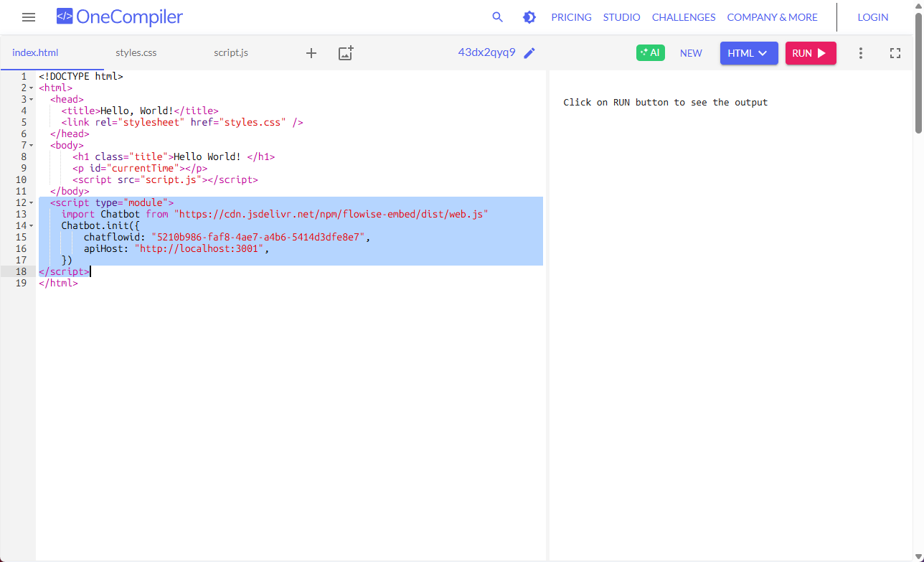Switch to the index.html tab
The height and width of the screenshot is (562, 924).
click(35, 53)
